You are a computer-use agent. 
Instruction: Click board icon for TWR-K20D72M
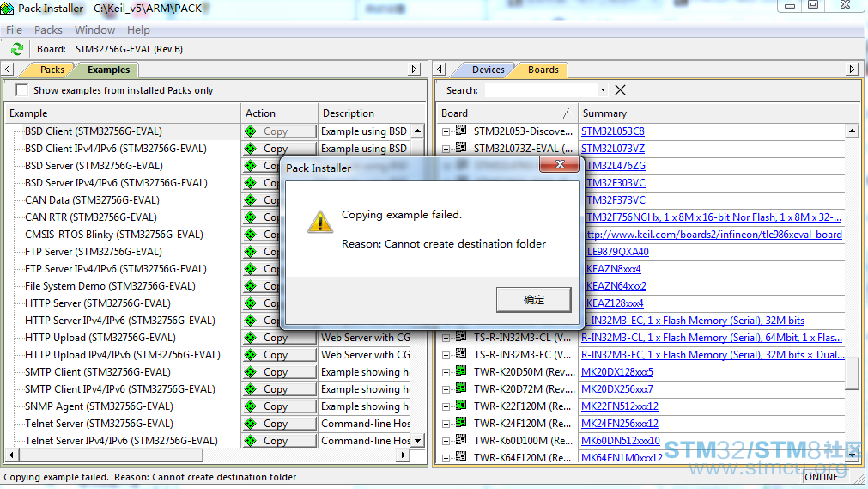[x=461, y=388]
